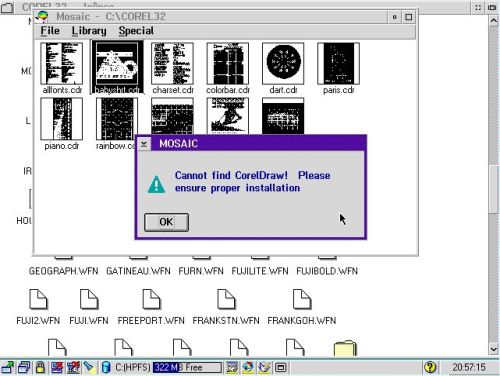This screenshot has height=376, width=500.
Task: Click the 322 MB Free disk meter
Action: pyautogui.click(x=187, y=367)
